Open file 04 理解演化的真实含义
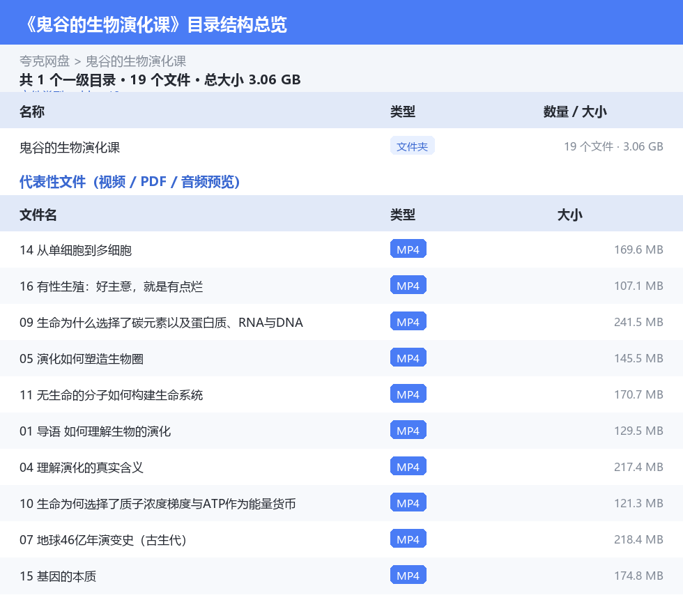Viewport: 683px width, 616px height. (x=82, y=467)
